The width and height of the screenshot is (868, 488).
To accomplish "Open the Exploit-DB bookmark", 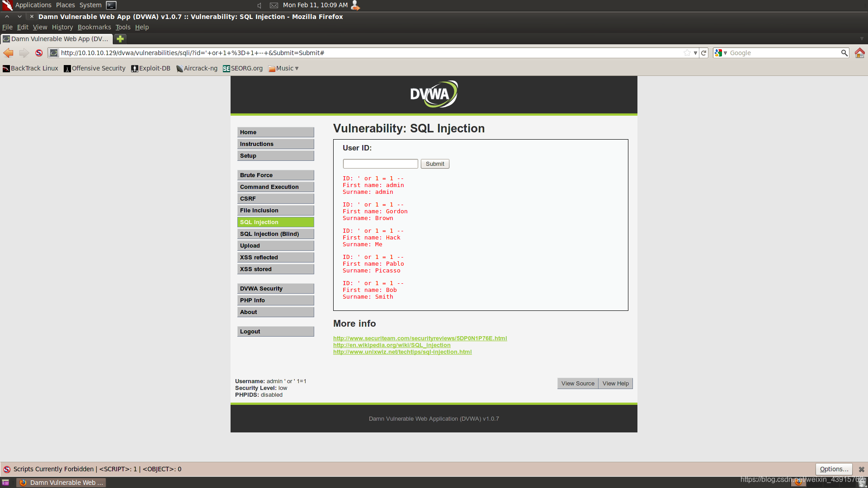I will click(151, 68).
